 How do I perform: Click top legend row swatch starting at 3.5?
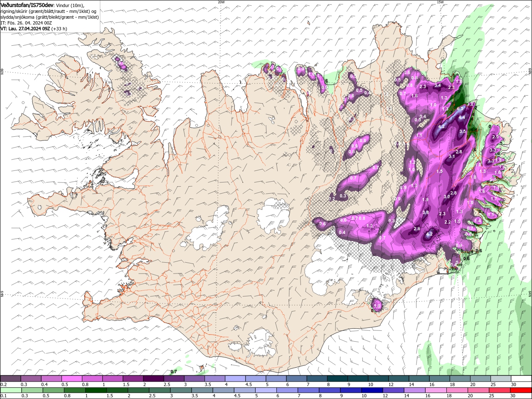click(214, 379)
